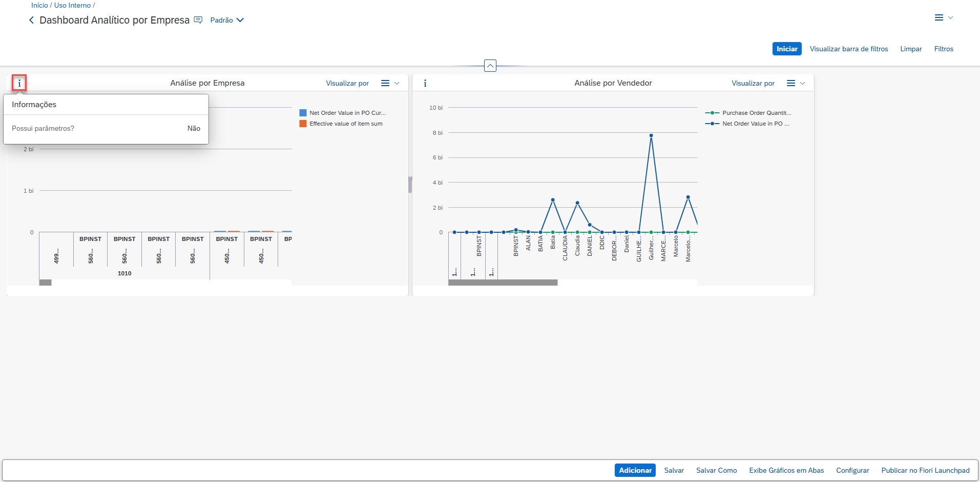
Task: Open the top-right page hamburger menu
Action: click(x=939, y=18)
